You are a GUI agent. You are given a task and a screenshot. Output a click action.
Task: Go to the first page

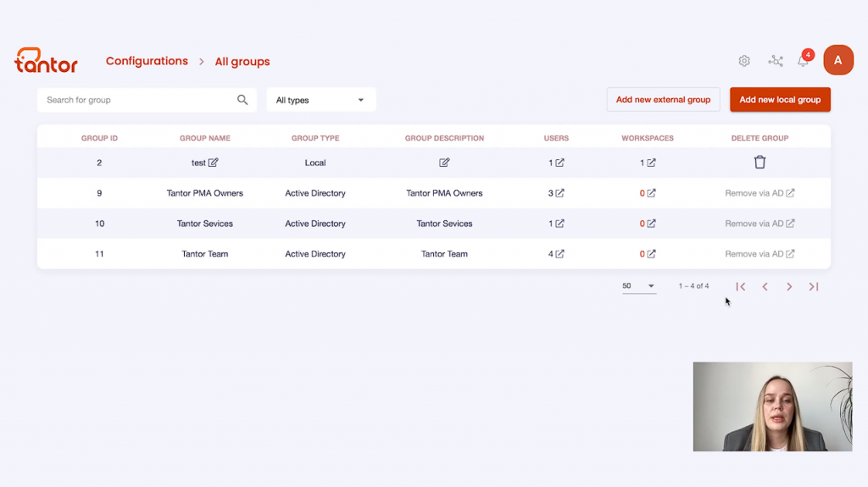pos(741,286)
